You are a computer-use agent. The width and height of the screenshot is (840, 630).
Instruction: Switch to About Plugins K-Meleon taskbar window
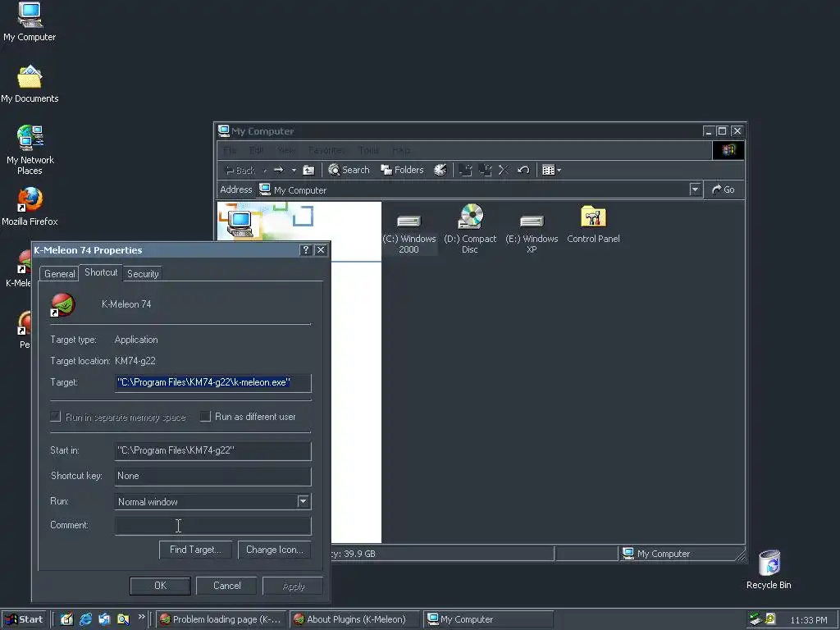tap(355, 619)
